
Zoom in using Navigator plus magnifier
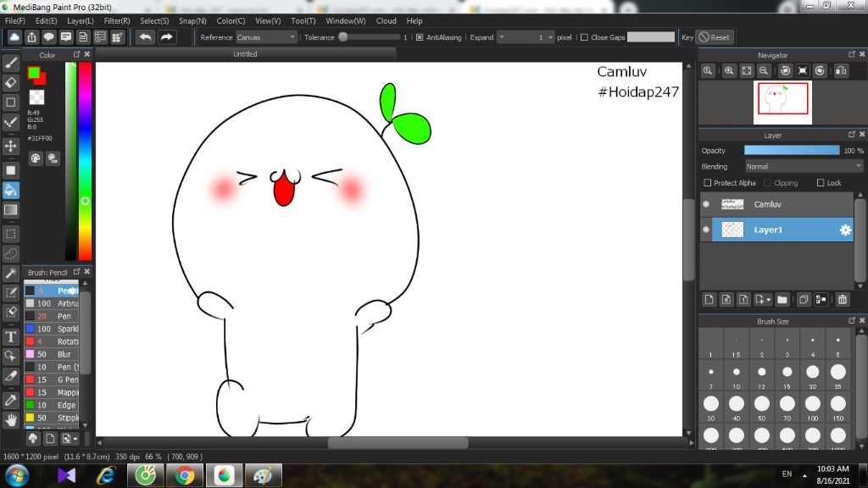point(729,71)
